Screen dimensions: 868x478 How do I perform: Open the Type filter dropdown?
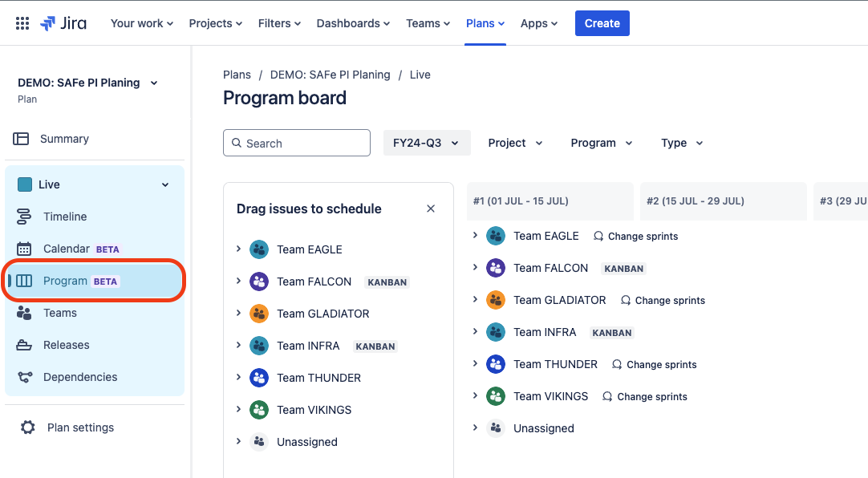click(x=680, y=143)
